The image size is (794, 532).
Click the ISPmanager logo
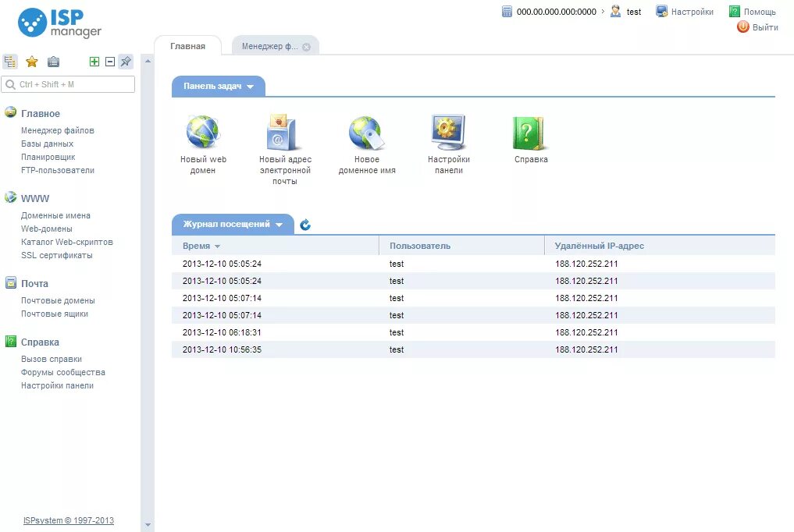[60, 23]
